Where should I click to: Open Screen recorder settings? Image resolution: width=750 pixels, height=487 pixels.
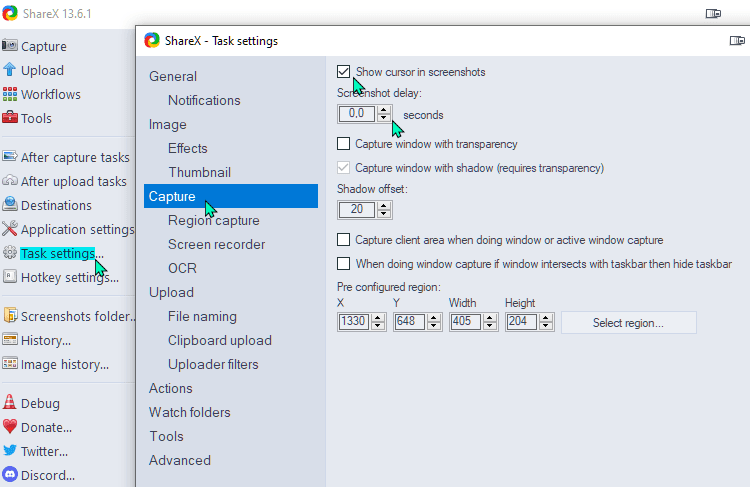(x=216, y=244)
